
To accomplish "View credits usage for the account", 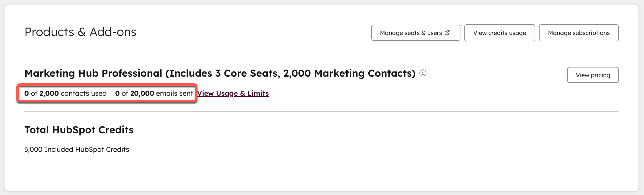I will (x=499, y=32).
